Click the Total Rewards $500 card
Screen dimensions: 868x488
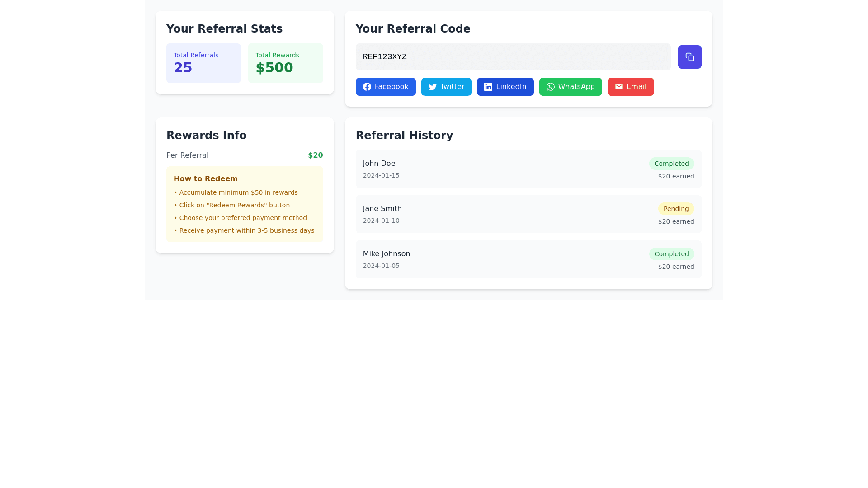[x=285, y=63]
